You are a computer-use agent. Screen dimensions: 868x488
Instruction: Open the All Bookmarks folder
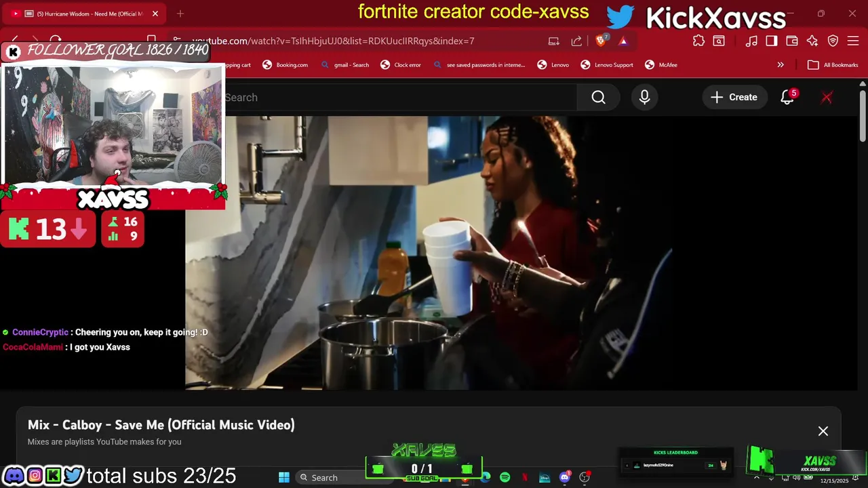[833, 65]
